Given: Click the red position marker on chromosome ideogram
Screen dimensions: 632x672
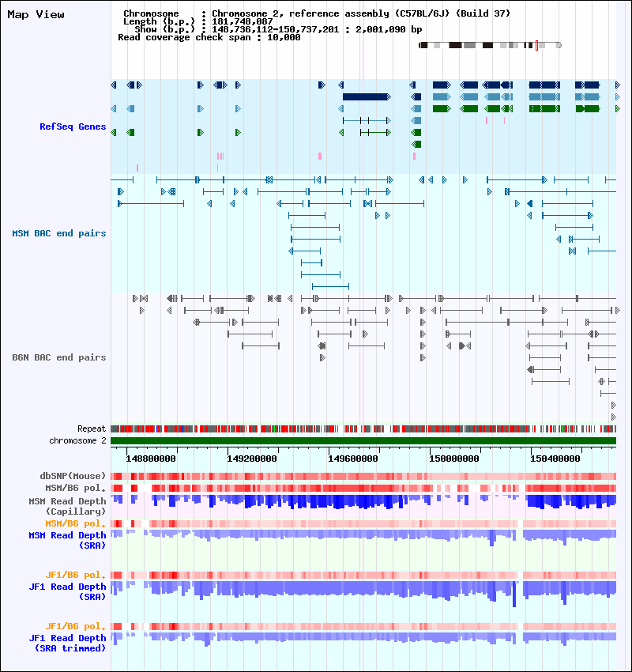Looking at the screenshot, I should click(x=536, y=45).
